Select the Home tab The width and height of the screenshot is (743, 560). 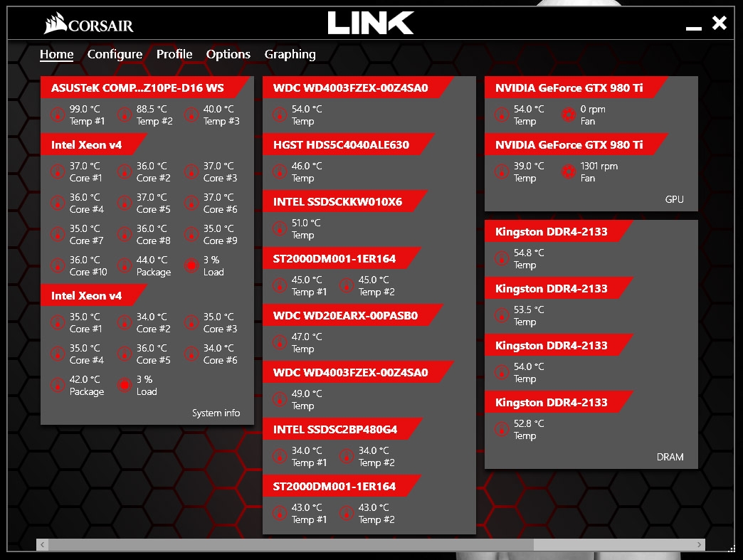(56, 54)
